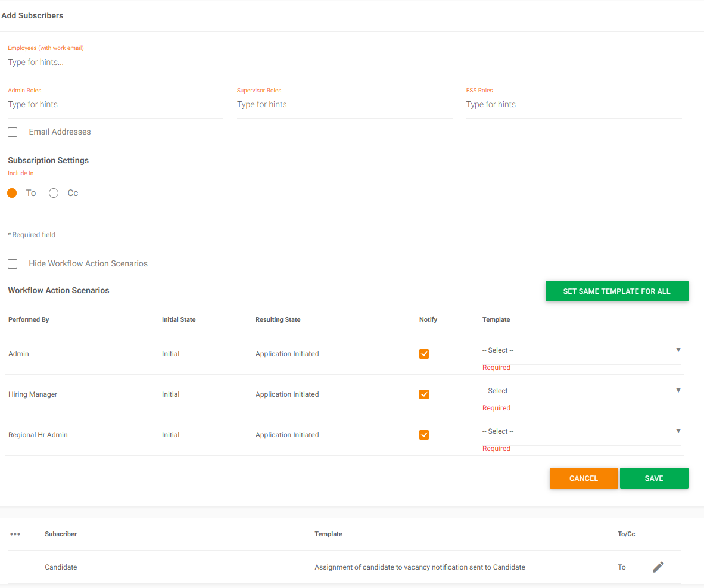This screenshot has width=704, height=588.
Task: Expand Template dropdown for Regional Hr Admin
Action: pos(581,431)
